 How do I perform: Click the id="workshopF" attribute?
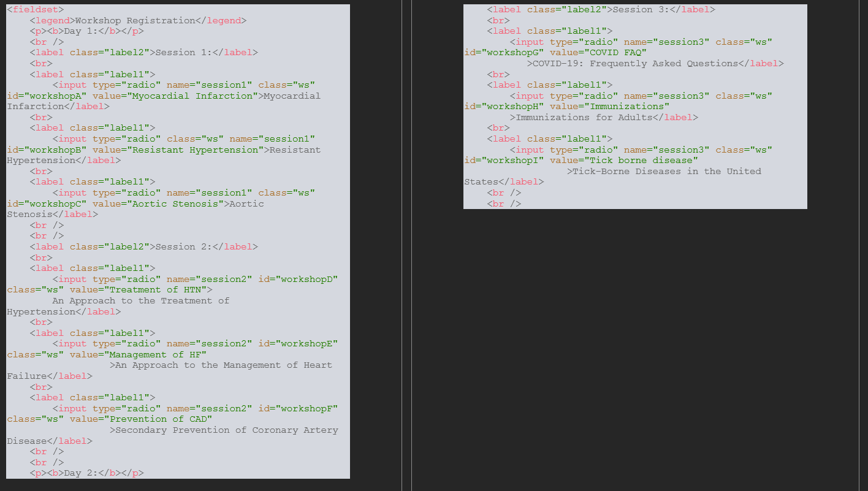point(298,409)
